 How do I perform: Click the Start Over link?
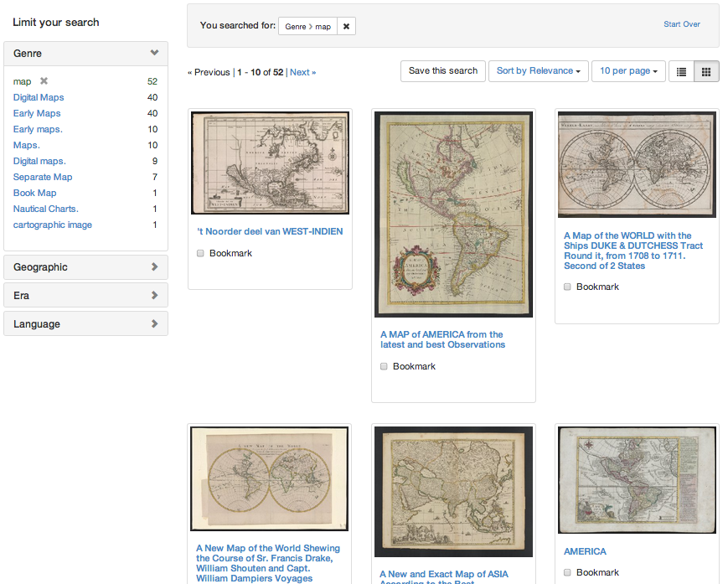(682, 24)
